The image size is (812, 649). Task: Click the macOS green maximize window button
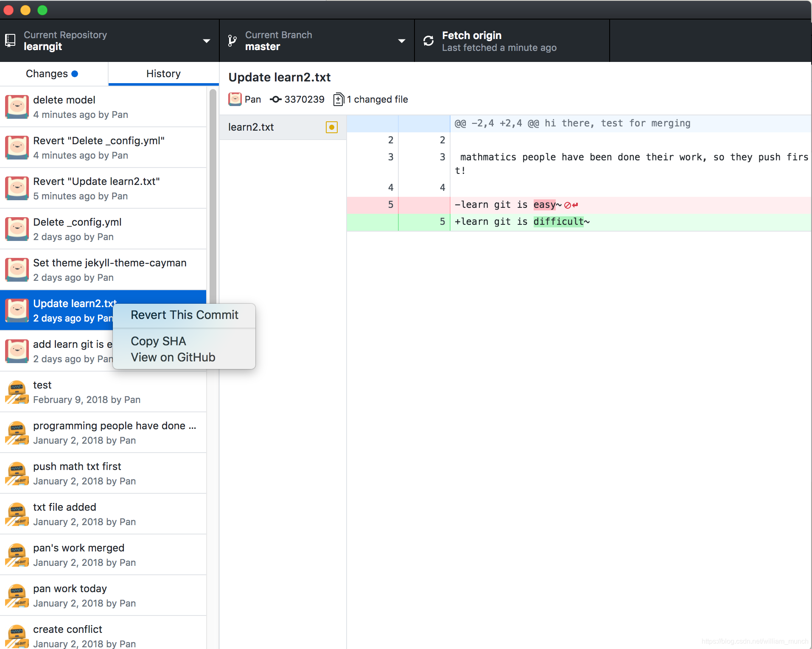pyautogui.click(x=42, y=10)
